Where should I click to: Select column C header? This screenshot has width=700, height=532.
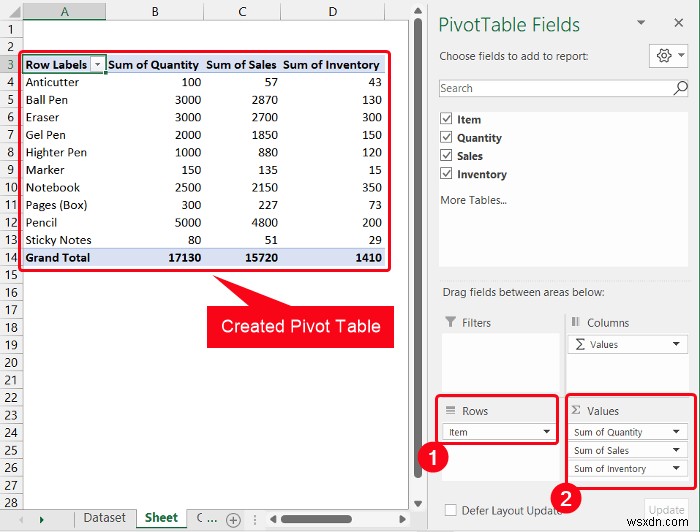click(242, 12)
